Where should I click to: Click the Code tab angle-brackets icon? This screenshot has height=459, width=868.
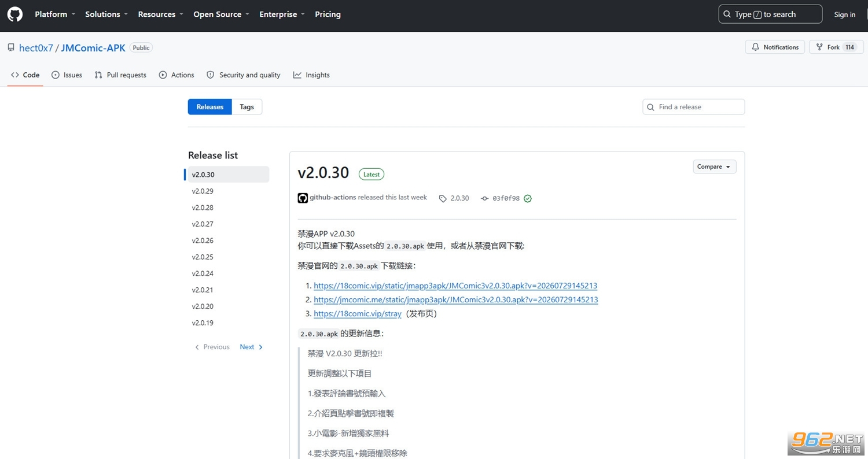pos(15,75)
